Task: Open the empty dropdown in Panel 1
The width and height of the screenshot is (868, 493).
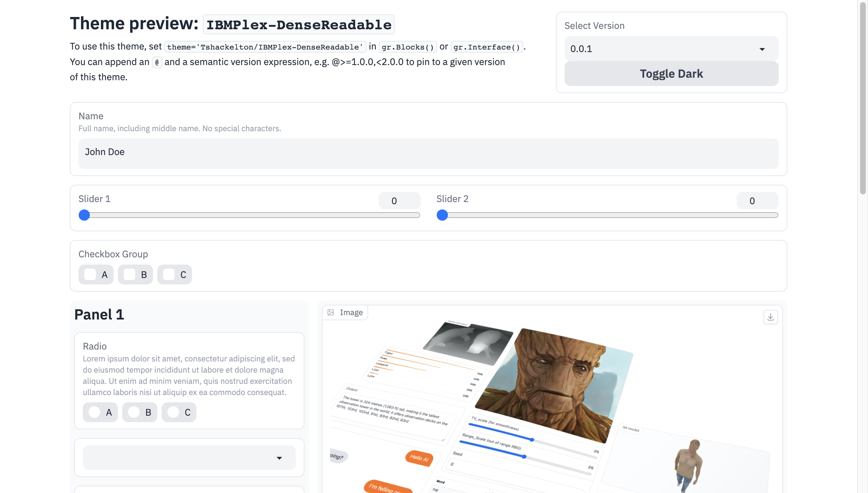Action: (189, 458)
